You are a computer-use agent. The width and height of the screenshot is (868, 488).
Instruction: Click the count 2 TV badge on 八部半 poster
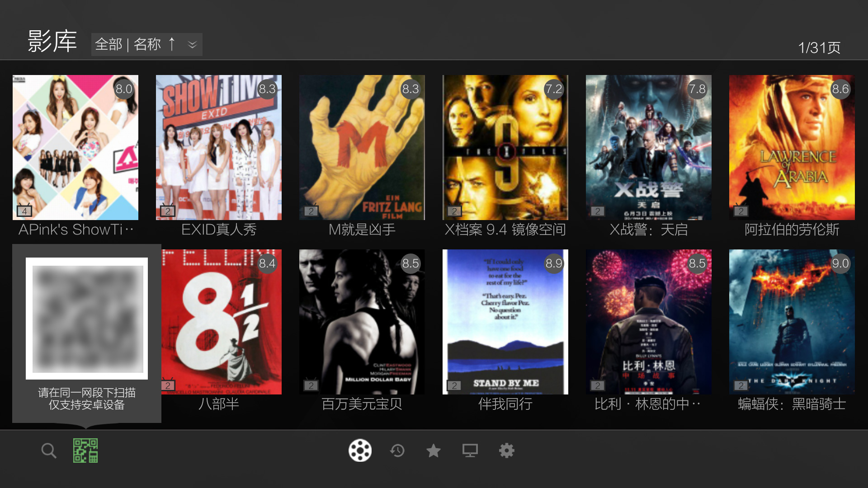coord(168,385)
